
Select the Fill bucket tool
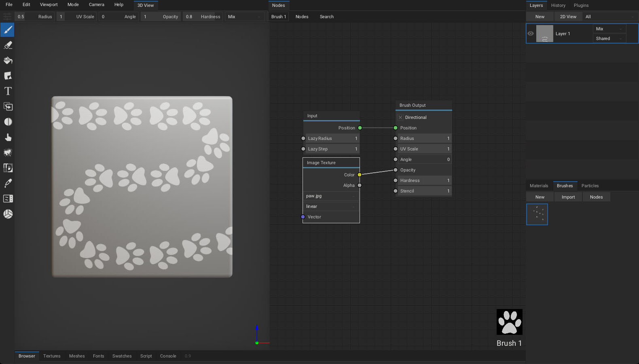pos(8,61)
